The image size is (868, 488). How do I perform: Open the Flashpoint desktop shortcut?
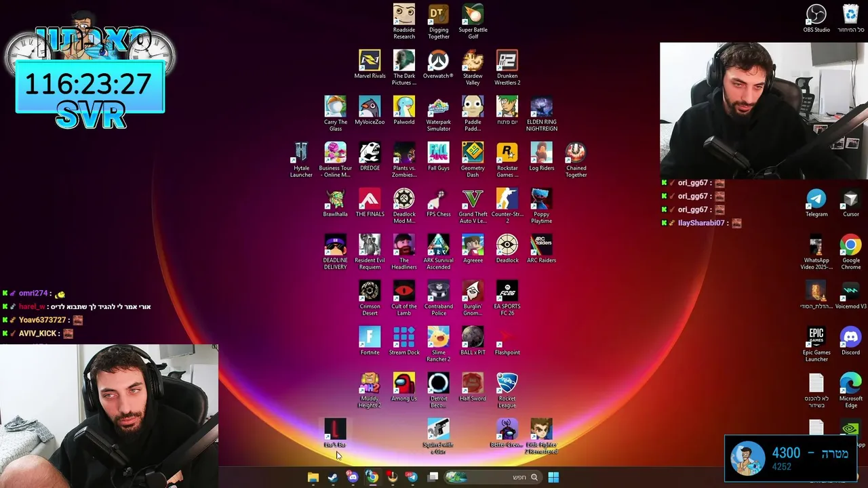tap(507, 341)
